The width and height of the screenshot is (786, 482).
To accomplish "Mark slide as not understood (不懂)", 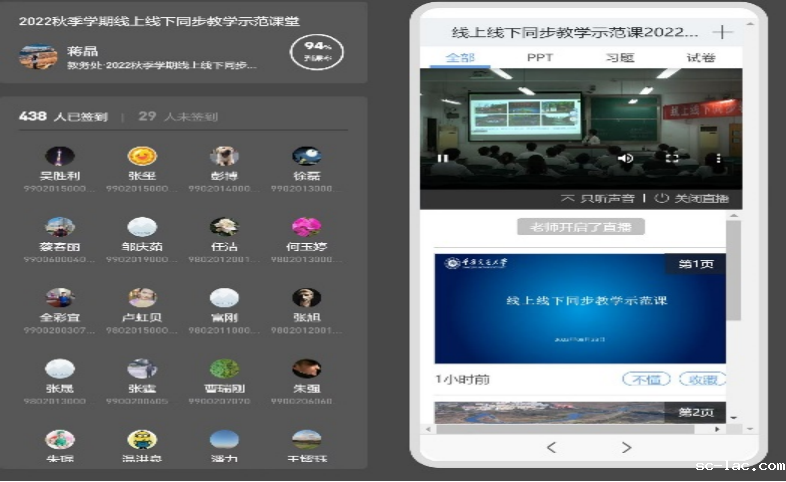I will tap(646, 380).
